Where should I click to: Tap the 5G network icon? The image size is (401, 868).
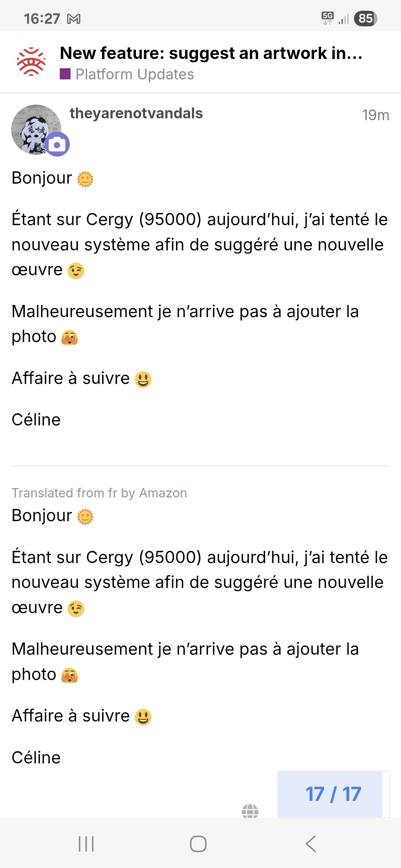(x=327, y=17)
